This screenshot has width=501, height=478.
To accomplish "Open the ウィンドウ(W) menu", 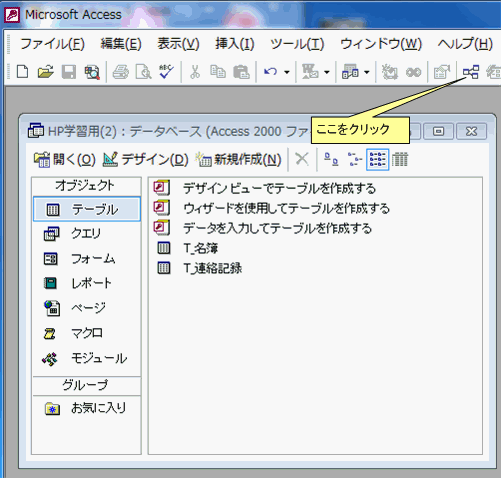I will (381, 44).
